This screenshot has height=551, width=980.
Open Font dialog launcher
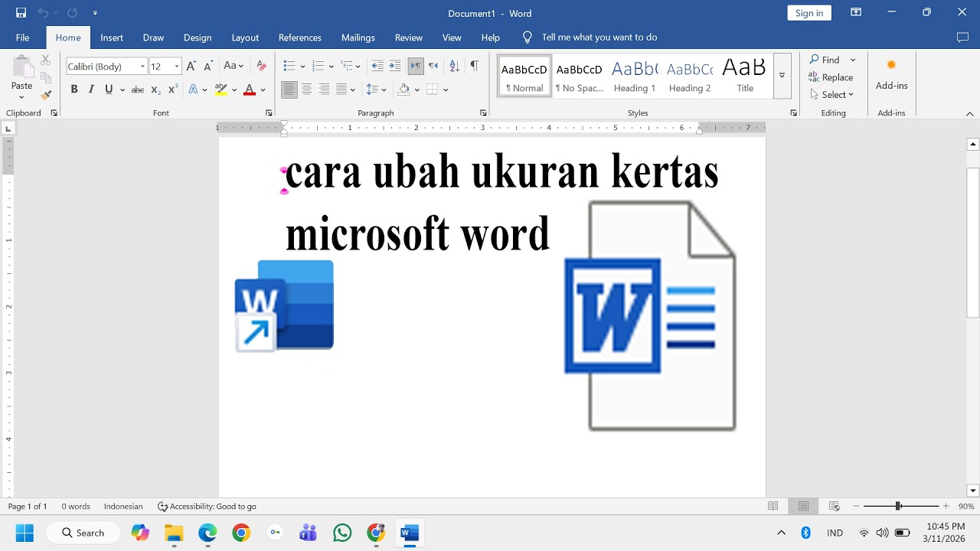click(269, 112)
